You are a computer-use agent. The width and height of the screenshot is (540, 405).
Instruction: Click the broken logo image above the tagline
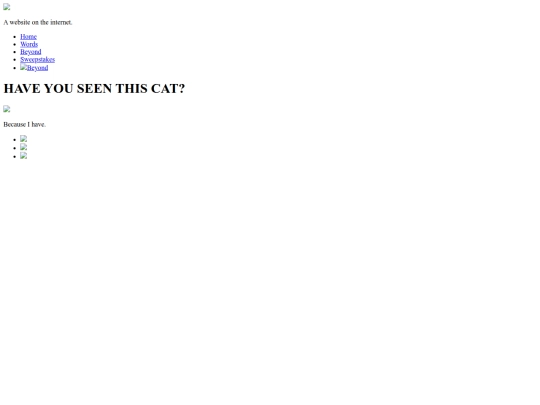[7, 7]
